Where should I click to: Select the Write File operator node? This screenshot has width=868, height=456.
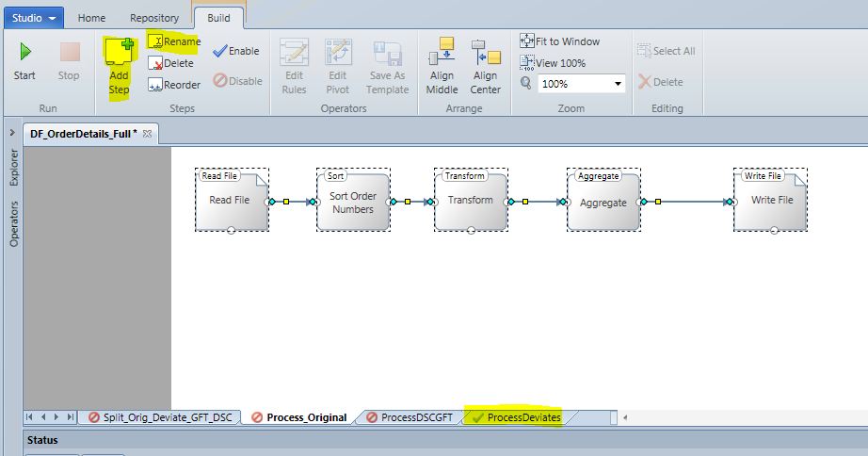(x=771, y=200)
